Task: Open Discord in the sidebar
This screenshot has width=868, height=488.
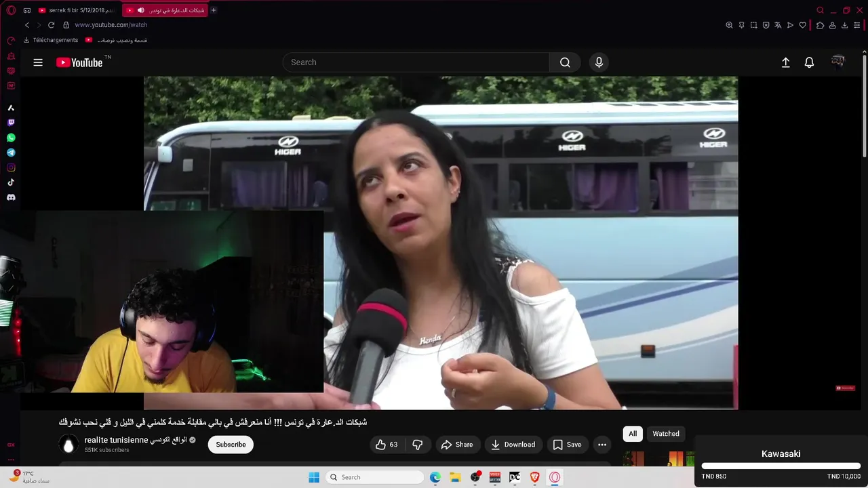Action: (11, 197)
